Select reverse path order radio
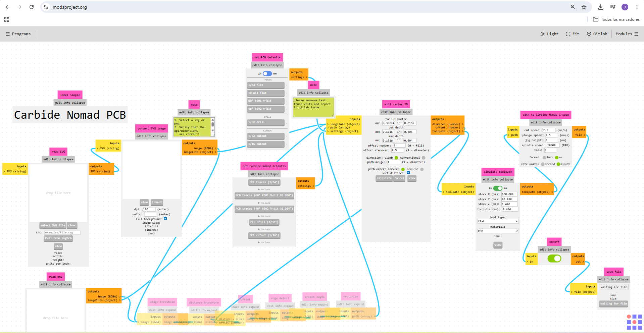This screenshot has width=644, height=333. coord(422,169)
